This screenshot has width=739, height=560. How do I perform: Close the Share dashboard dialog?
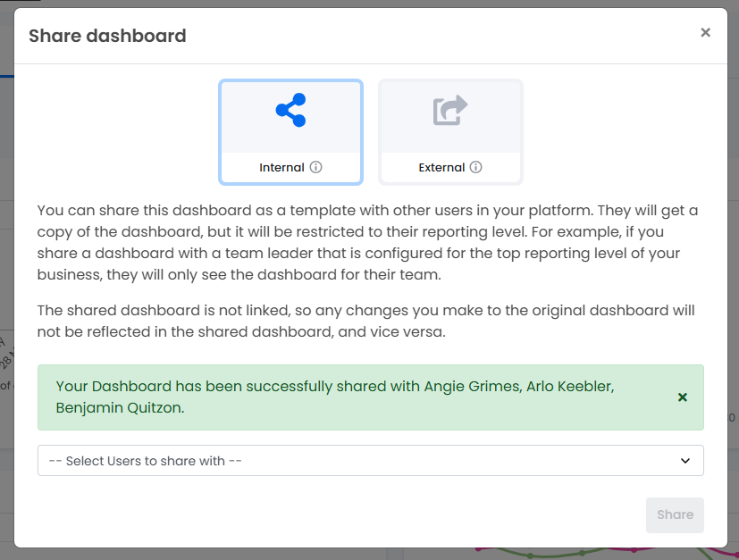coord(705,32)
